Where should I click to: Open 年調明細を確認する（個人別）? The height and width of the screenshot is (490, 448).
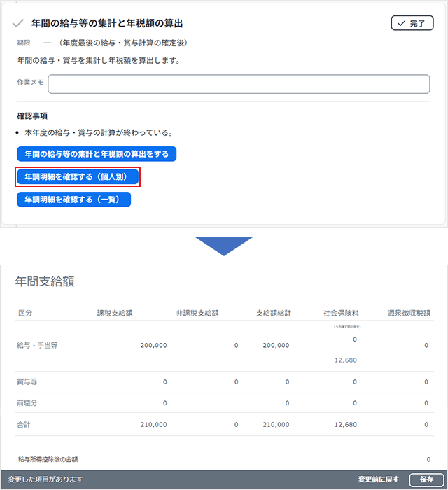pyautogui.click(x=78, y=177)
